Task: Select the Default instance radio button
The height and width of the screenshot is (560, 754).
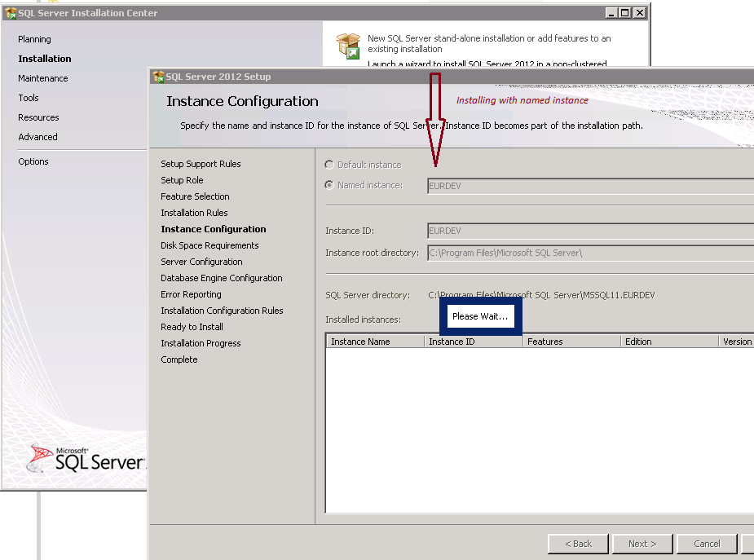Action: pos(329,165)
